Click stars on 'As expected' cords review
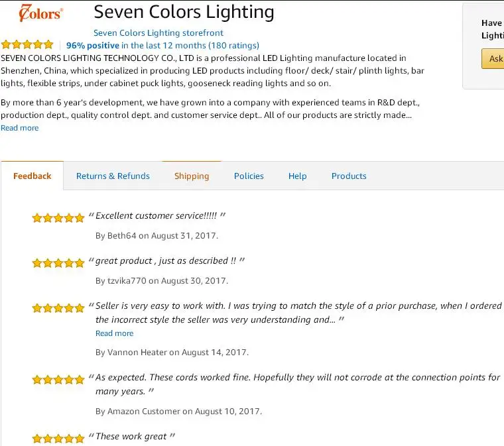 pyautogui.click(x=58, y=379)
